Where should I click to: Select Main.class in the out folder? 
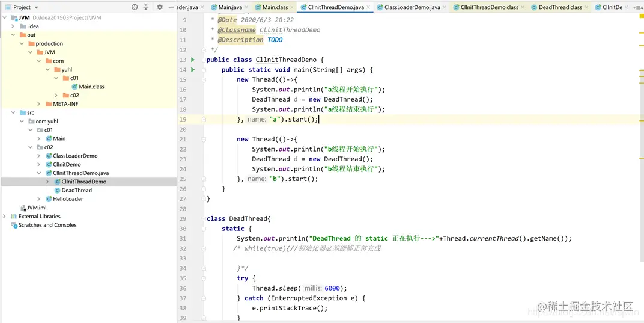[88, 87]
